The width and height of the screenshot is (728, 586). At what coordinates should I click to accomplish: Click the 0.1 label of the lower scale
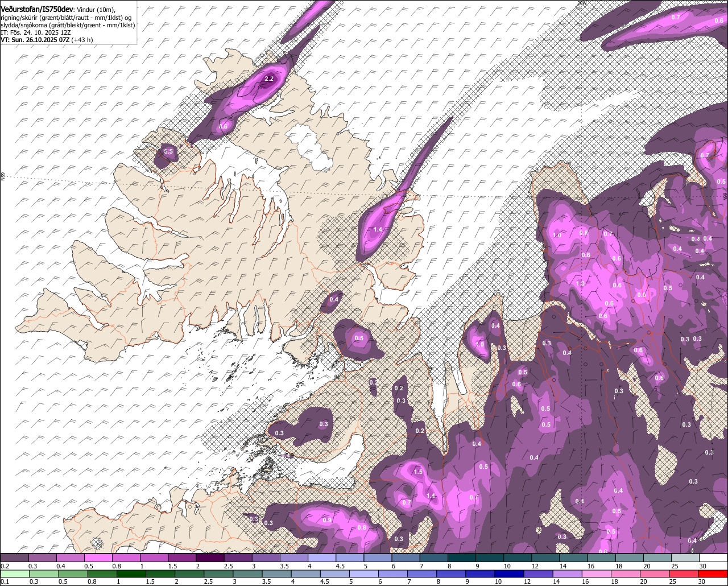tap(5, 581)
